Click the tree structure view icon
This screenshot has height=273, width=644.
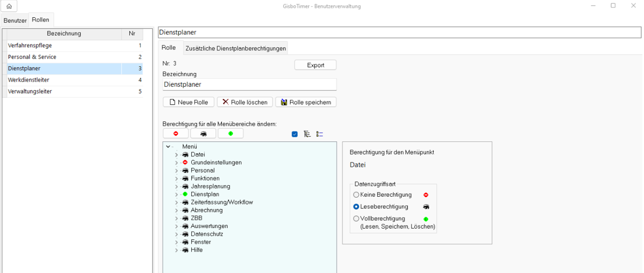click(307, 134)
